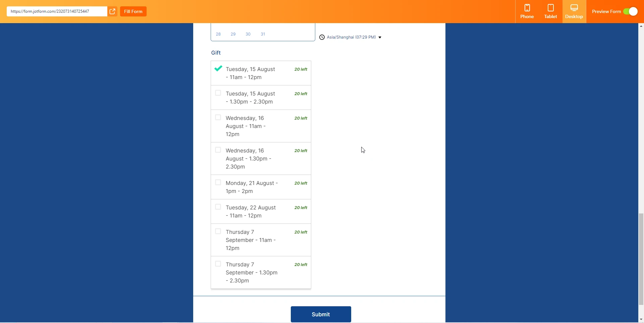Click the form URL input field
The image size is (644, 323).
(56, 11)
